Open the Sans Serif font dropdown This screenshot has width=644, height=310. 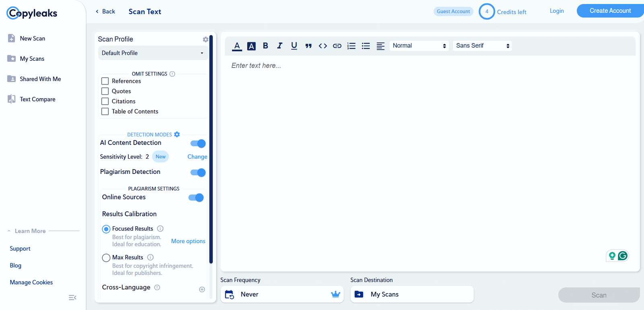point(482,46)
